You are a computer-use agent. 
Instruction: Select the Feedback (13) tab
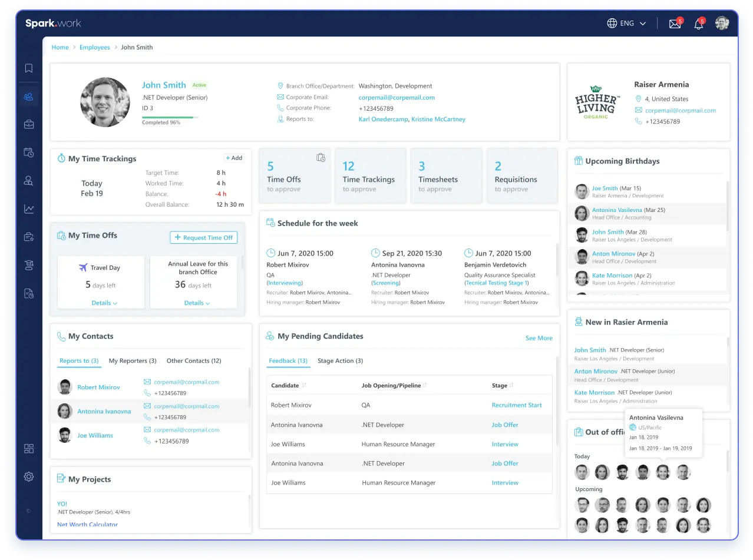click(x=288, y=360)
